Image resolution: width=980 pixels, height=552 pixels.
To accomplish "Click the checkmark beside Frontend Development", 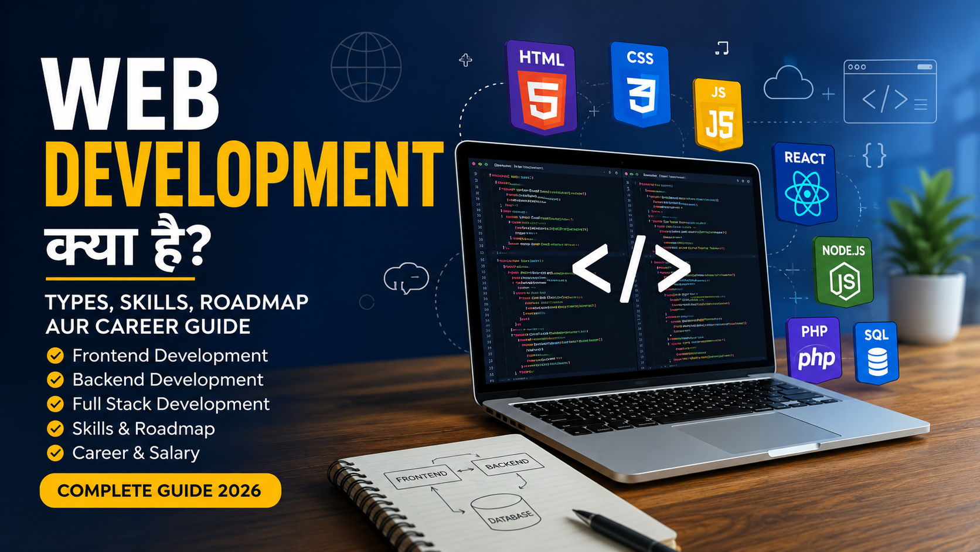I will click(56, 355).
